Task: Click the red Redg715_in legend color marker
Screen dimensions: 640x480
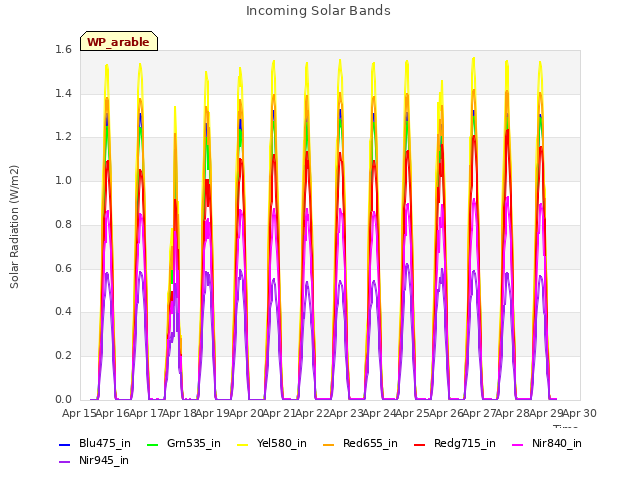Action: tap(420, 444)
